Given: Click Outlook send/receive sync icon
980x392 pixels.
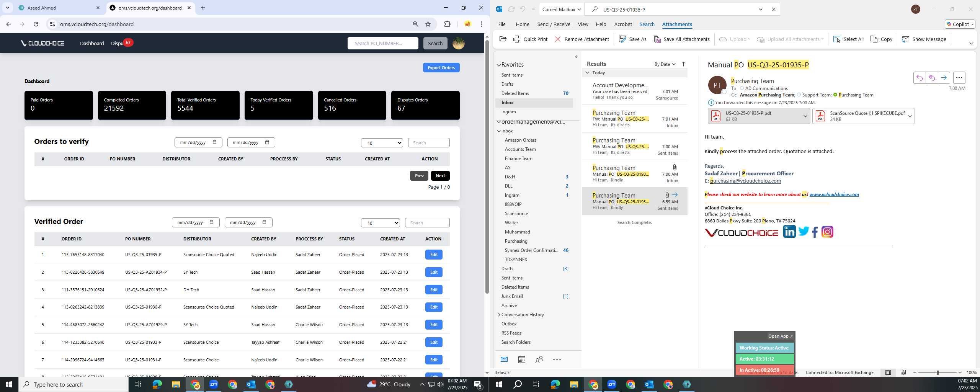Looking at the screenshot, I should pos(511,9).
